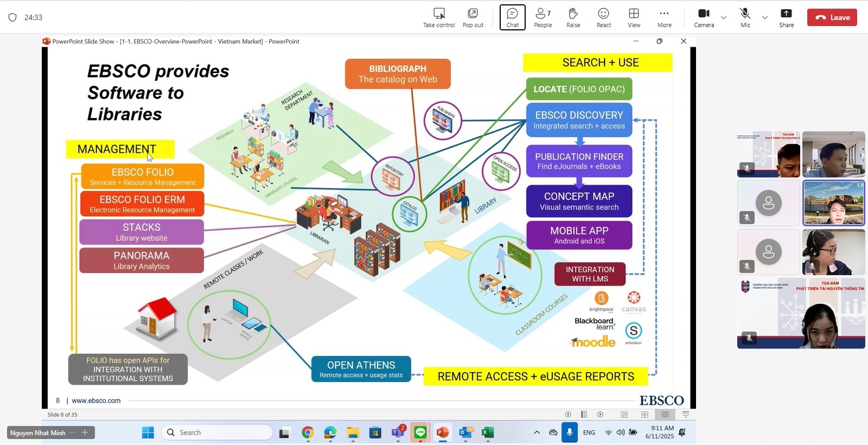Click the taskbar Search box

point(217,433)
